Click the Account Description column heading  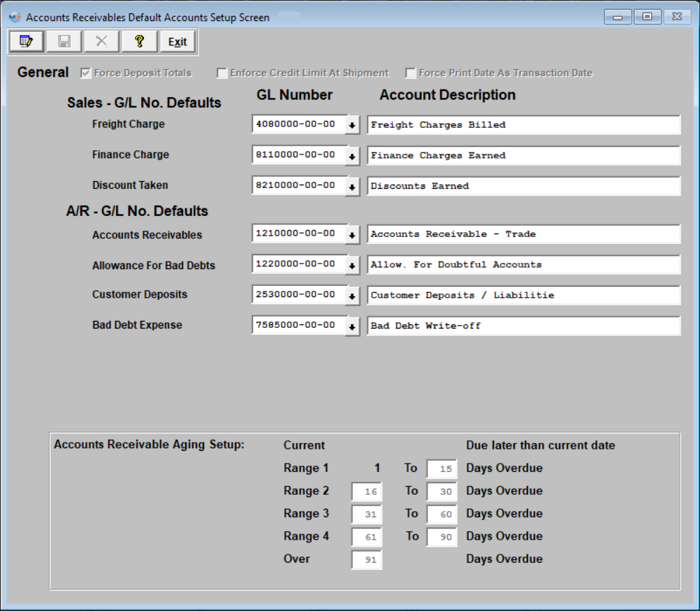447,94
